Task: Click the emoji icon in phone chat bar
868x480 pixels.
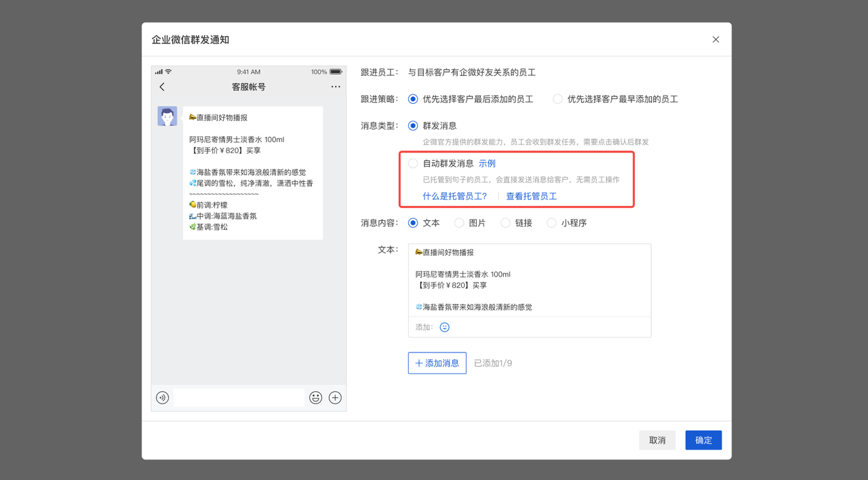Action: (315, 398)
